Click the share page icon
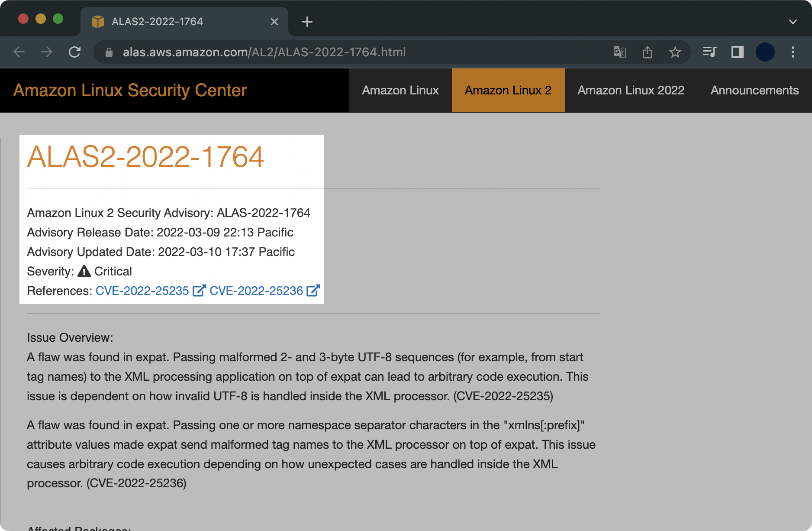812x531 pixels. click(x=647, y=52)
